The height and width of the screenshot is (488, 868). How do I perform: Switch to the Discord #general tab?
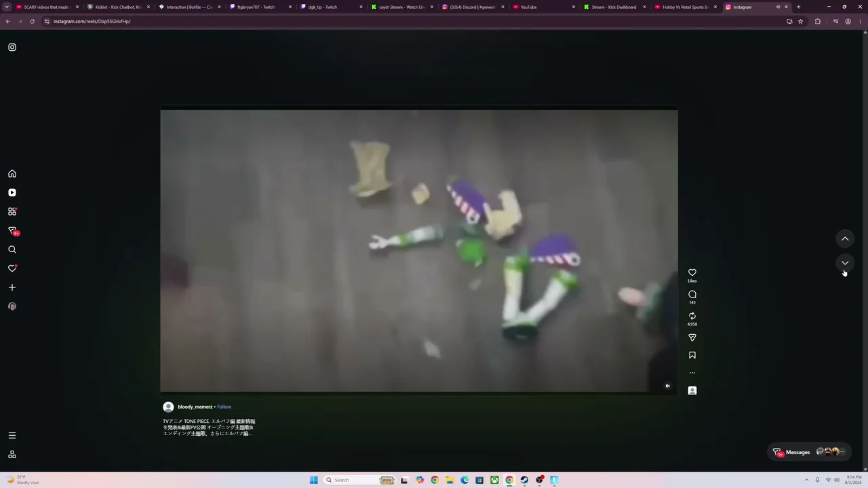472,7
